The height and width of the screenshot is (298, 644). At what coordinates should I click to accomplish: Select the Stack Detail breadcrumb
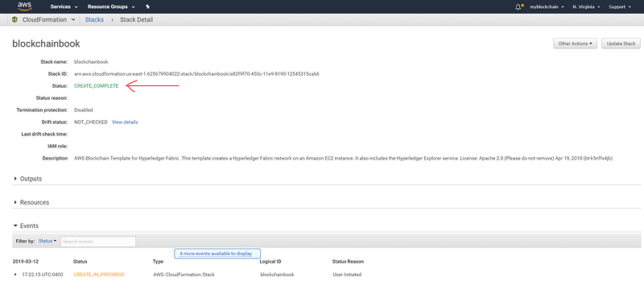[x=136, y=19]
